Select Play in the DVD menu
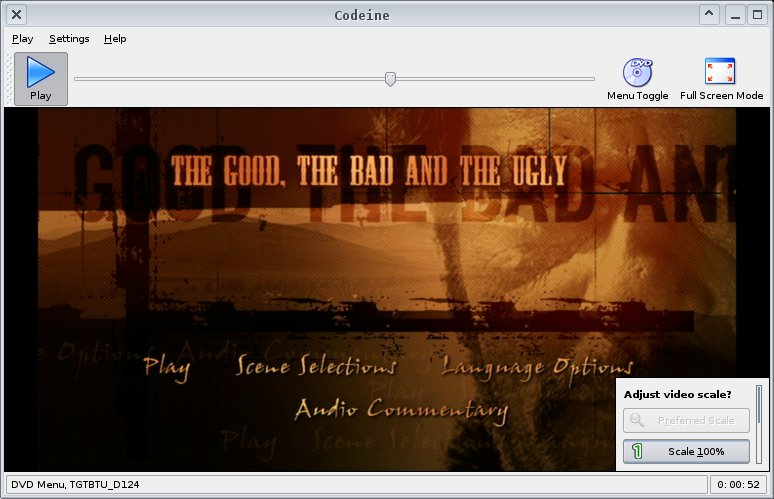The image size is (774, 499). coord(167,368)
